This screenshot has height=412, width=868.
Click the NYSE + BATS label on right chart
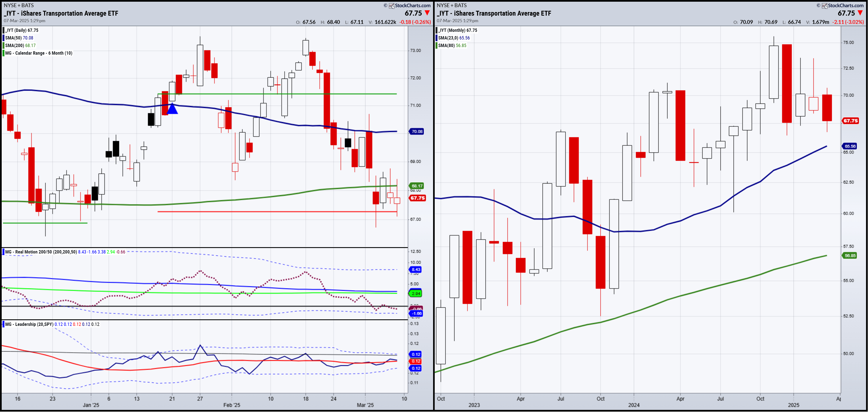452,5
